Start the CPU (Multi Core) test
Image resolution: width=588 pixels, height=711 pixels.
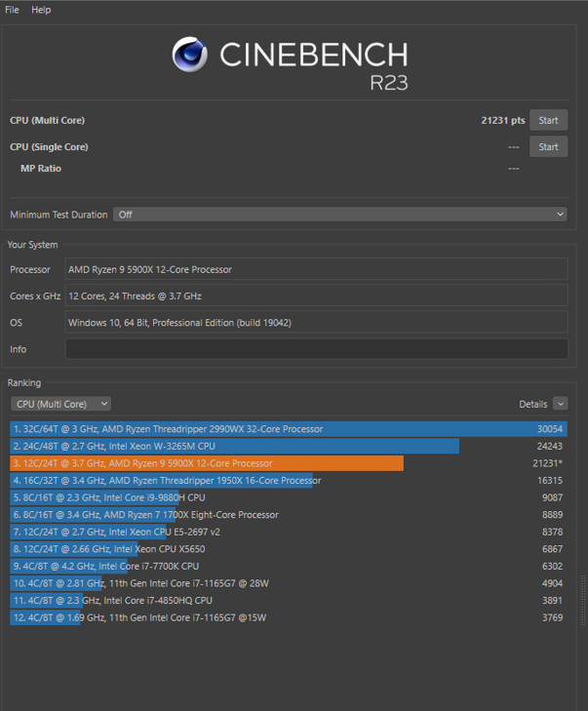(x=548, y=120)
